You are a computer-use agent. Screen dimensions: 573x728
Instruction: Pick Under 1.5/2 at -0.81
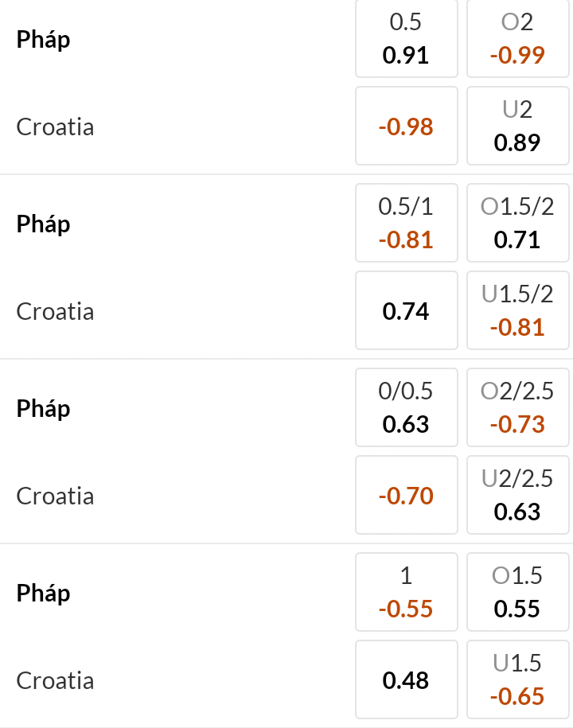517,311
